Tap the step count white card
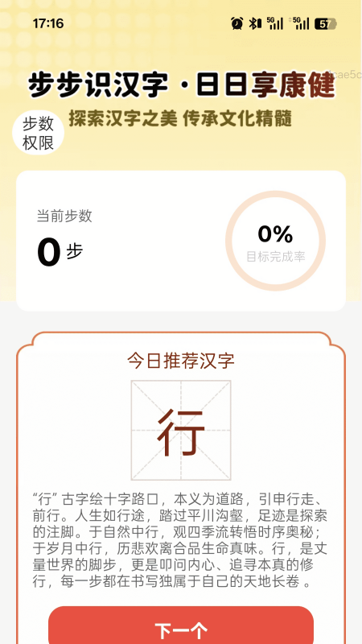This screenshot has width=362, height=644. tap(181, 241)
